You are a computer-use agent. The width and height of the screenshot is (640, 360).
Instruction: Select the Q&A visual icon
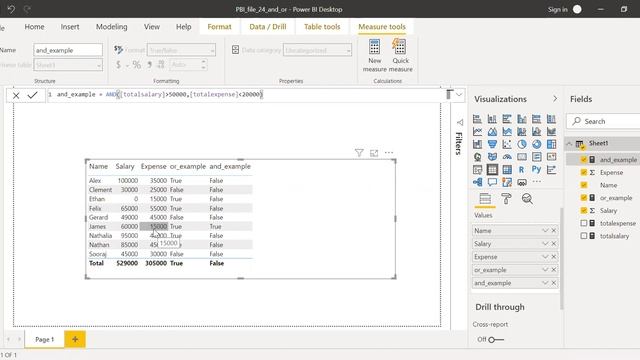tap(492, 182)
